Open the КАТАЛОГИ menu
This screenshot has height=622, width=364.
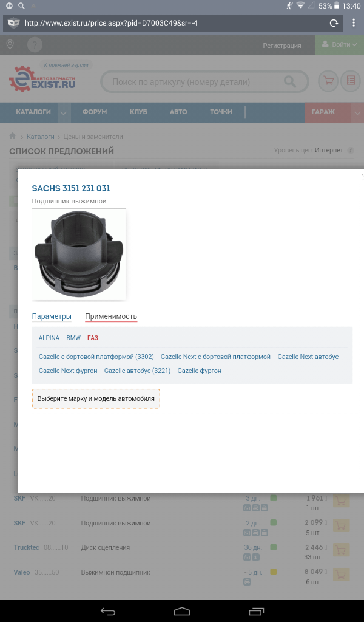(33, 112)
